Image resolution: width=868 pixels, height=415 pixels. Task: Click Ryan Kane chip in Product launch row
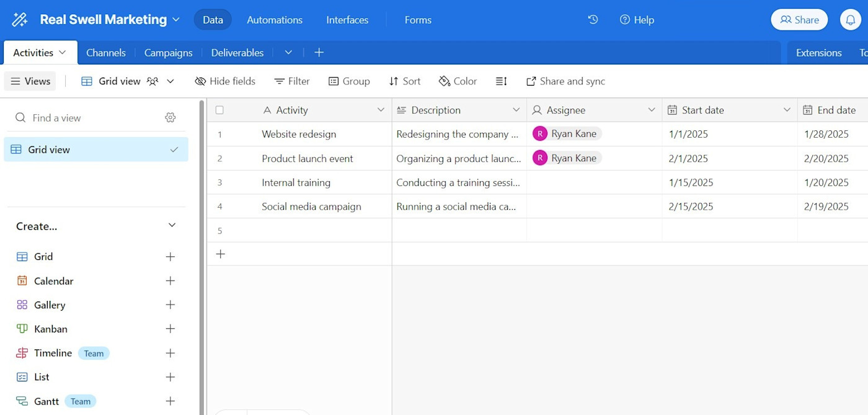pos(567,158)
